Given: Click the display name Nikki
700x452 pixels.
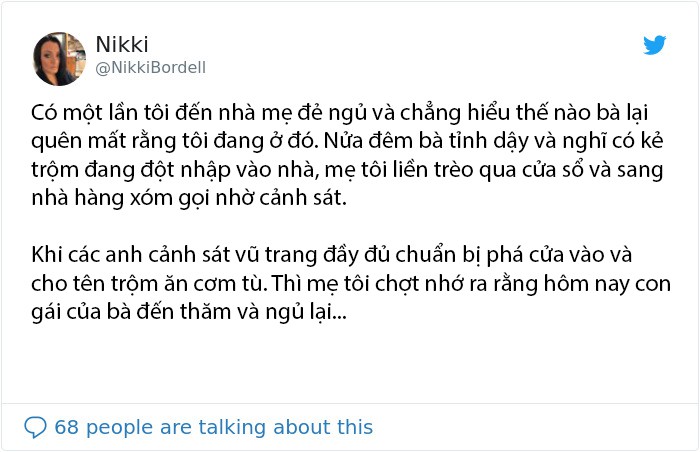Looking at the screenshot, I should pos(122,44).
